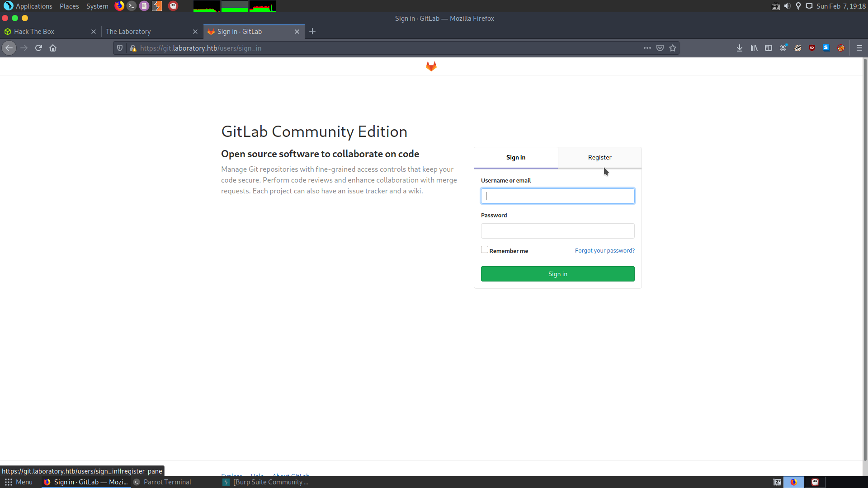Enable the Remember me checkbox
The width and height of the screenshot is (868, 488).
coord(485,250)
